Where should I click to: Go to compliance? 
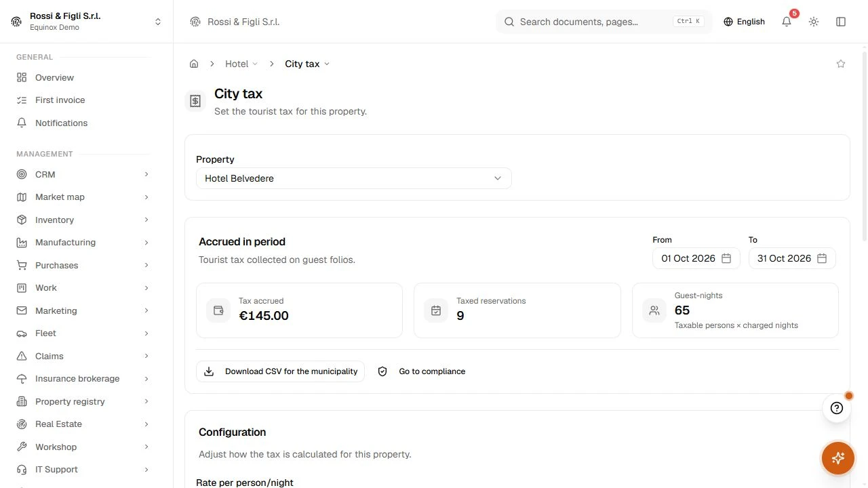(x=422, y=371)
